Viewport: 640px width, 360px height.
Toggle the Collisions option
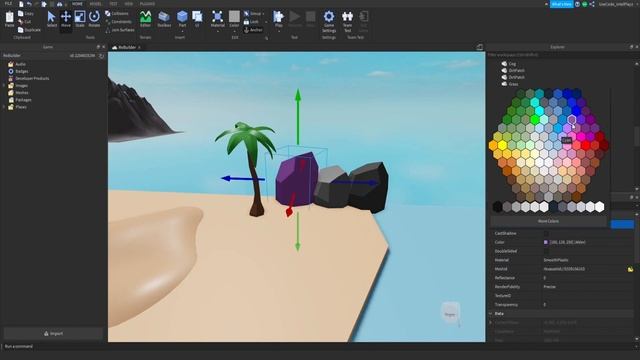117,13
